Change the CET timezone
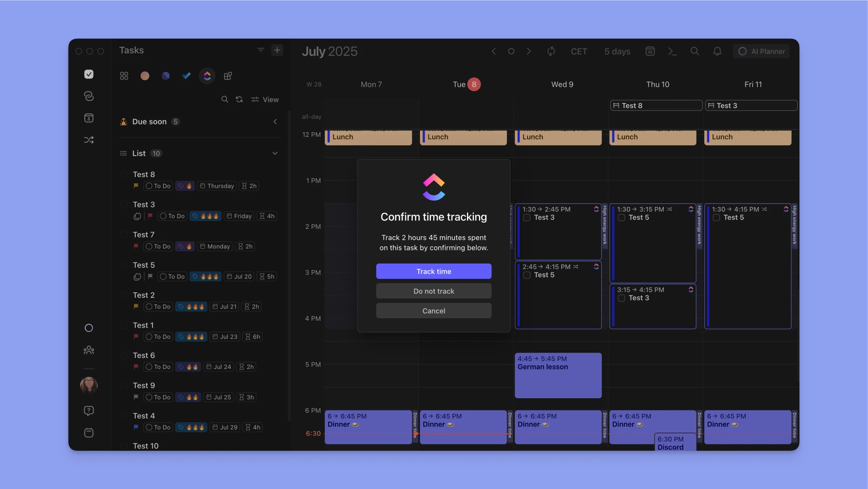 point(579,51)
